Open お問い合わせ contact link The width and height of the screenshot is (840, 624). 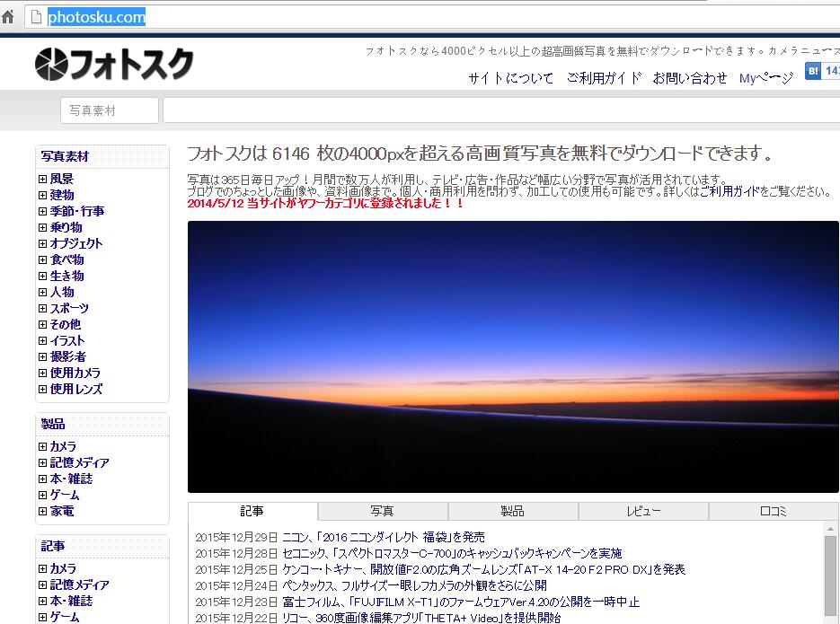click(x=690, y=78)
